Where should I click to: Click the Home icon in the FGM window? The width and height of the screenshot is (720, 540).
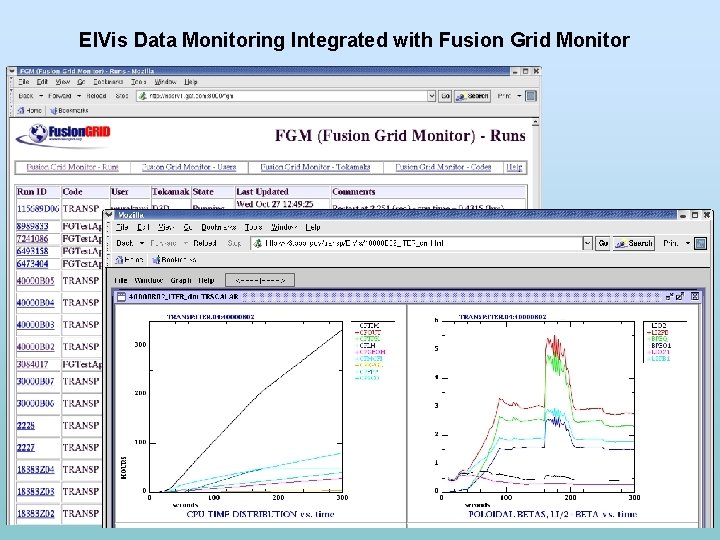[x=21, y=110]
